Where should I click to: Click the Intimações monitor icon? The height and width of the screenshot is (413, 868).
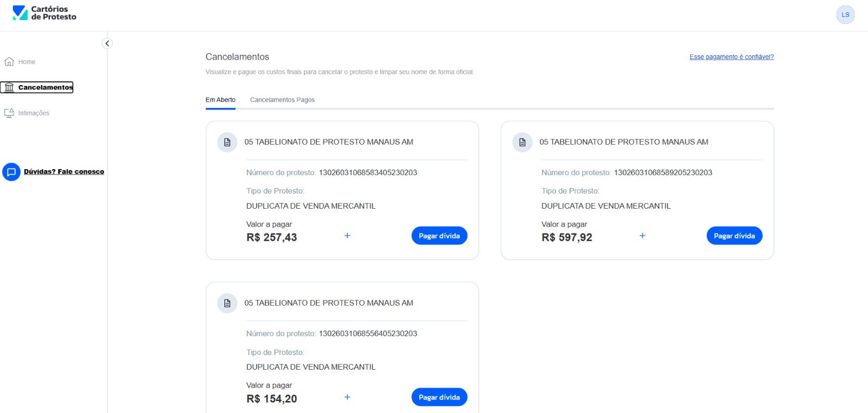(9, 113)
